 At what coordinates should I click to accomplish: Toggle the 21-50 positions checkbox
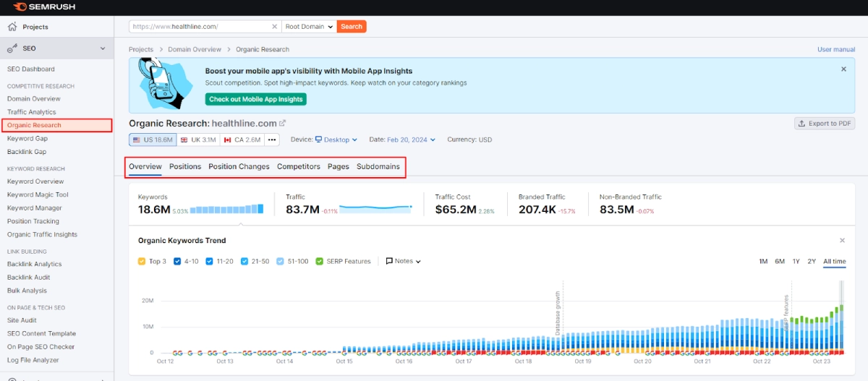(244, 262)
